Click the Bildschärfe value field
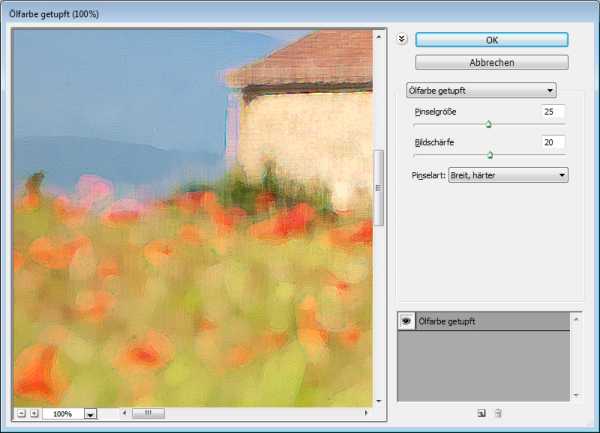 click(553, 142)
